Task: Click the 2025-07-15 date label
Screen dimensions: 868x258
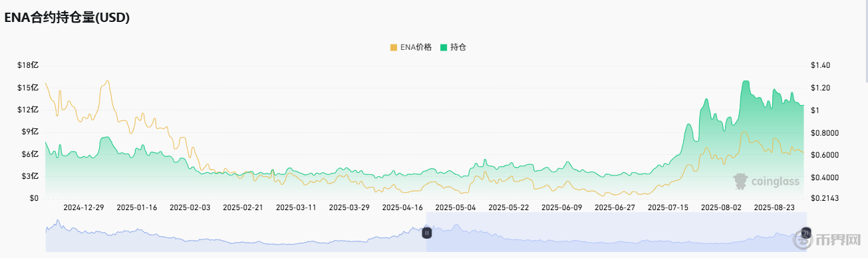Action: pyautogui.click(x=668, y=207)
